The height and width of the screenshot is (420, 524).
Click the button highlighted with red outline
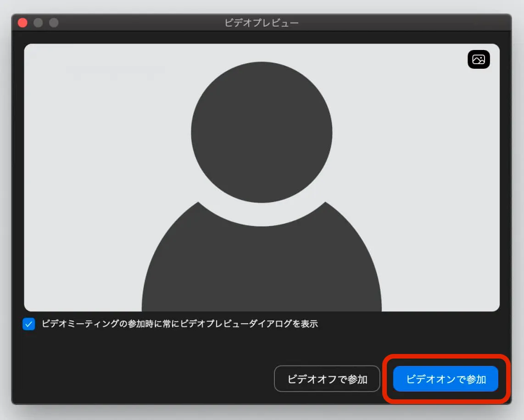[446, 379]
